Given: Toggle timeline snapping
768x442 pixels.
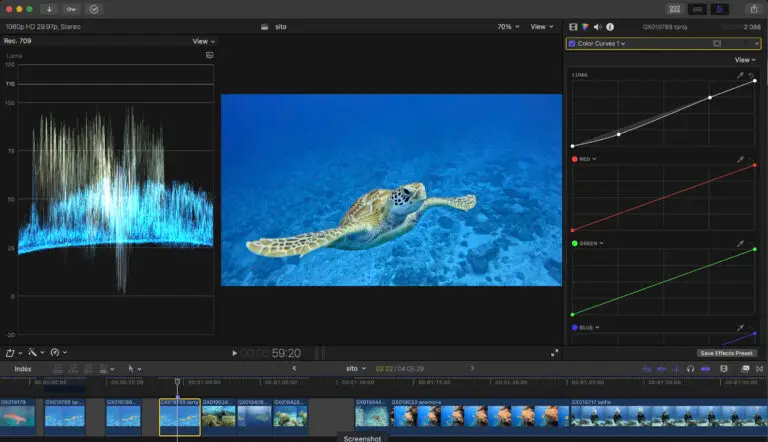Looking at the screenshot, I should [705, 368].
